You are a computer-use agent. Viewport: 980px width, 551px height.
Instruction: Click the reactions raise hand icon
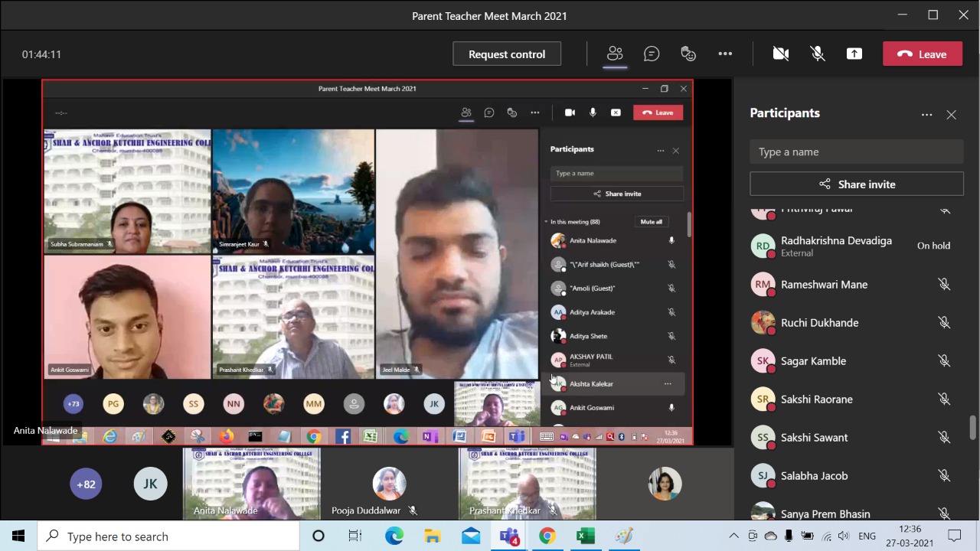point(688,54)
